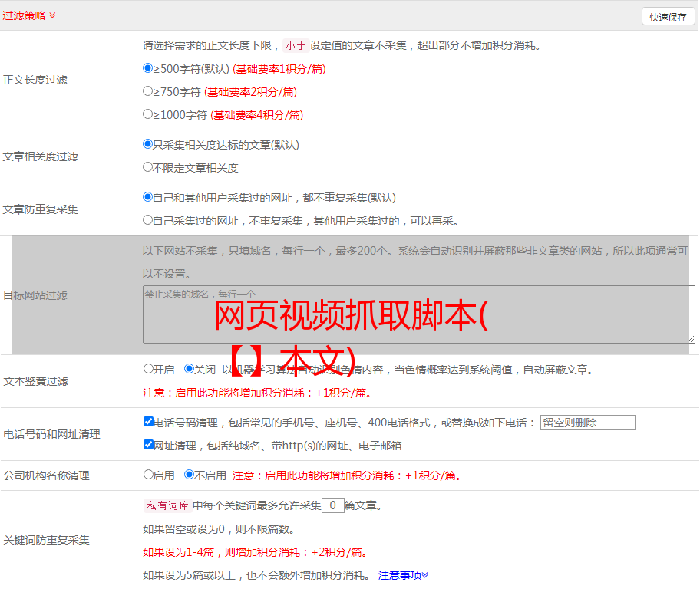Click the 快速保存 button
The height and width of the screenshot is (589, 700).
coord(668,17)
